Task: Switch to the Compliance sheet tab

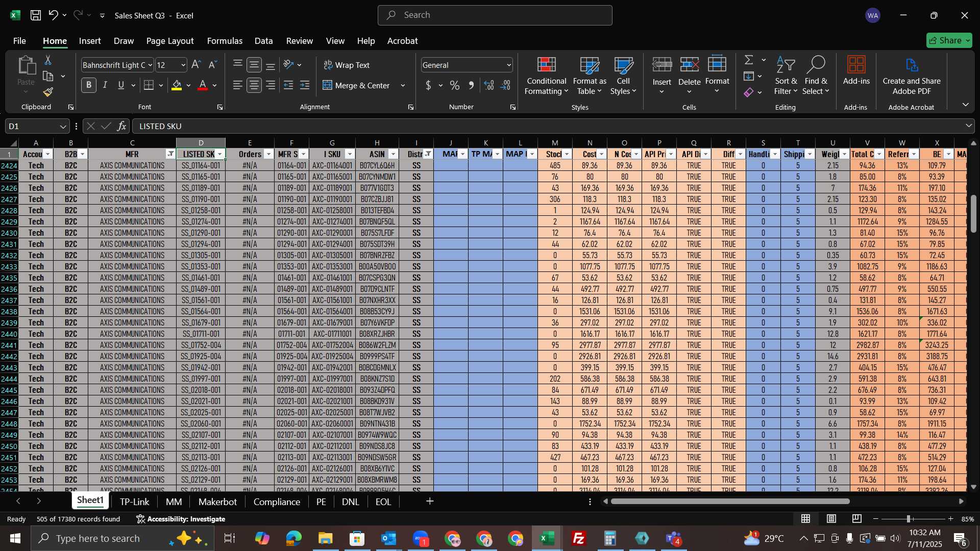Action: 277,502
